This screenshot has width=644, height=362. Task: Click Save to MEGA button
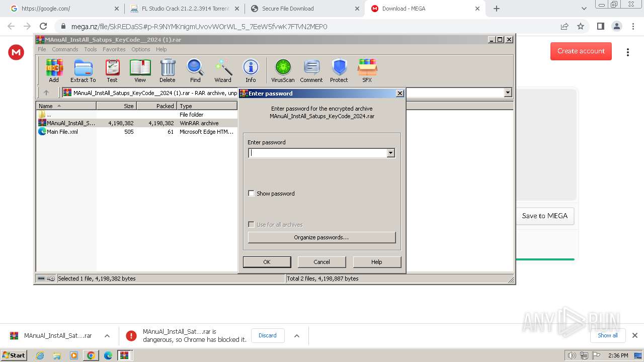pos(545,216)
